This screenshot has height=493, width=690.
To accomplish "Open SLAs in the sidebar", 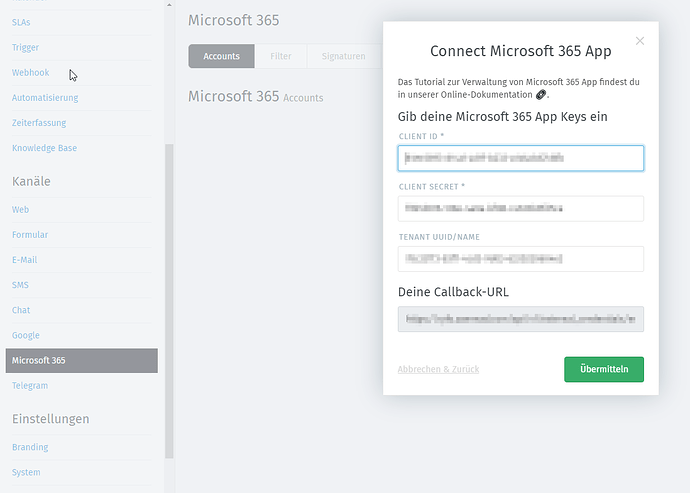I will pyautogui.click(x=21, y=22).
